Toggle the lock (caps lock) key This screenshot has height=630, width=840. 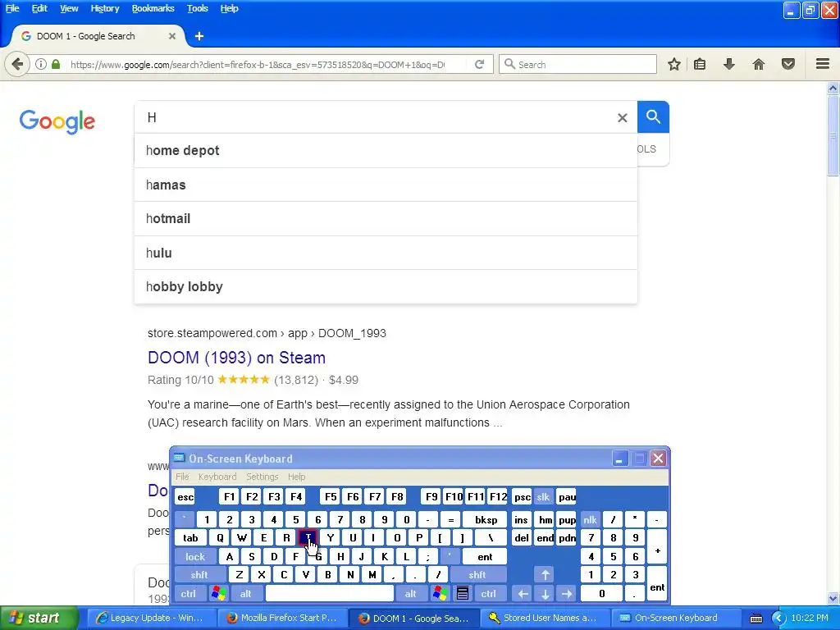[195, 557]
